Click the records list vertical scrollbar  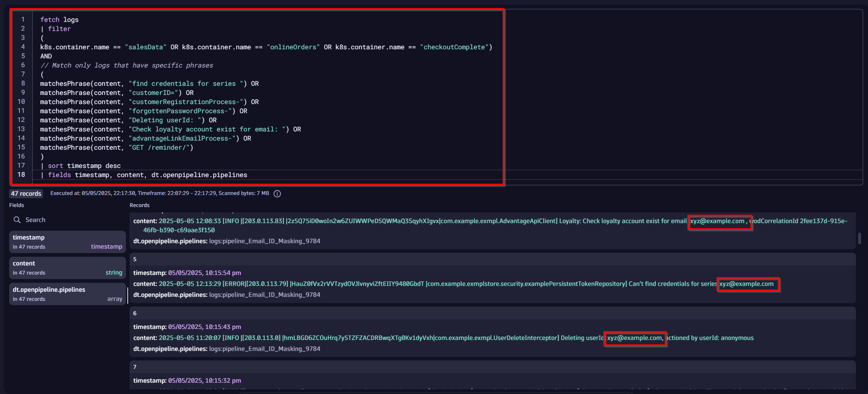(860, 238)
